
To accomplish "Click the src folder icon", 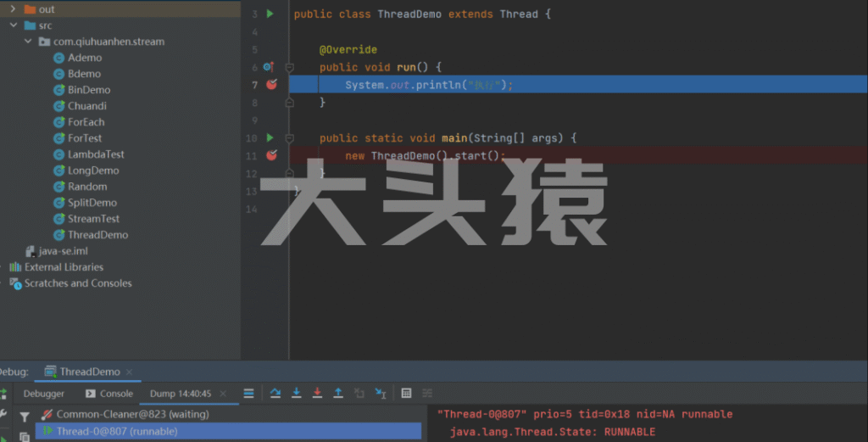I will pos(30,25).
